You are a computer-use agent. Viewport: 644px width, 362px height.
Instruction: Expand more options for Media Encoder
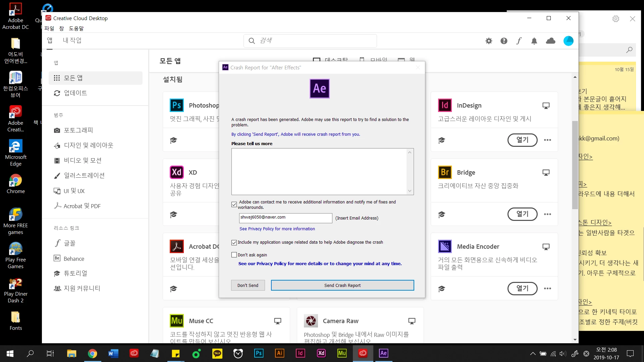point(547,289)
